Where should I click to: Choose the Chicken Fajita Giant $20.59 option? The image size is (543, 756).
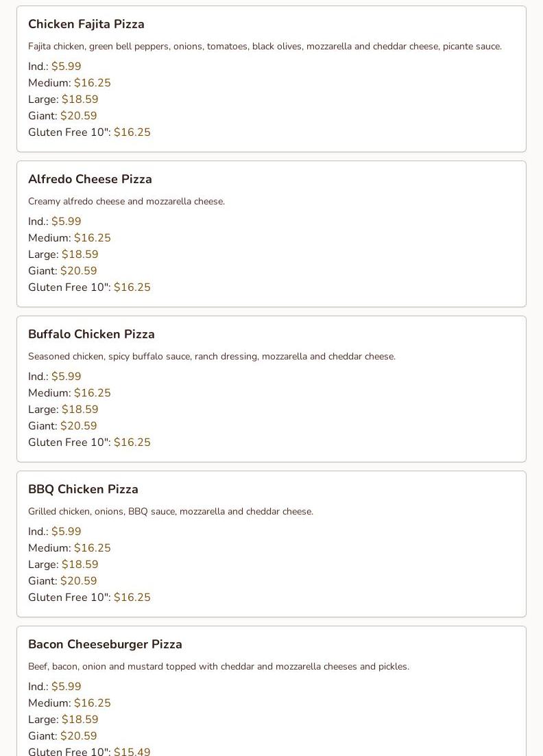tap(79, 116)
